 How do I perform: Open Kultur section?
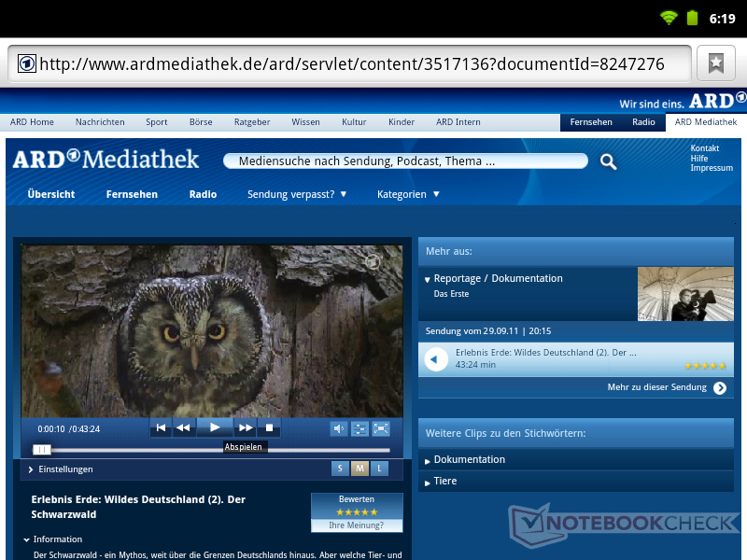click(x=354, y=122)
